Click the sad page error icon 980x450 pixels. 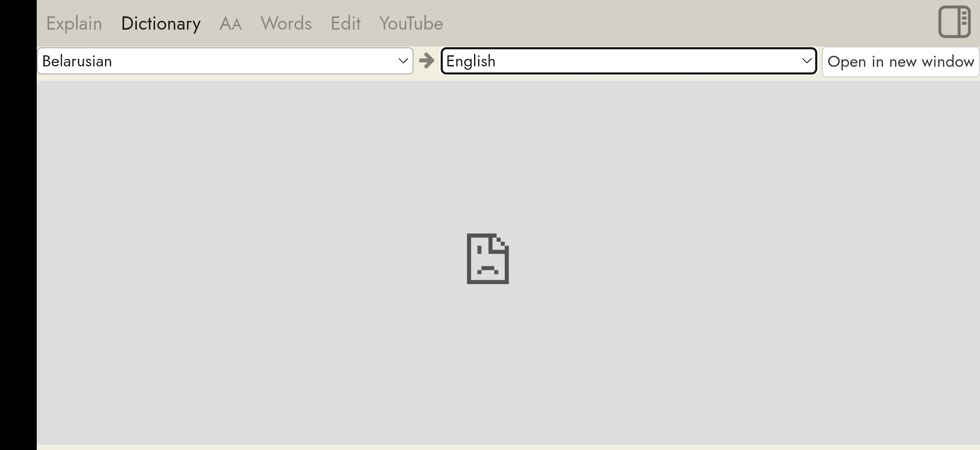[488, 258]
